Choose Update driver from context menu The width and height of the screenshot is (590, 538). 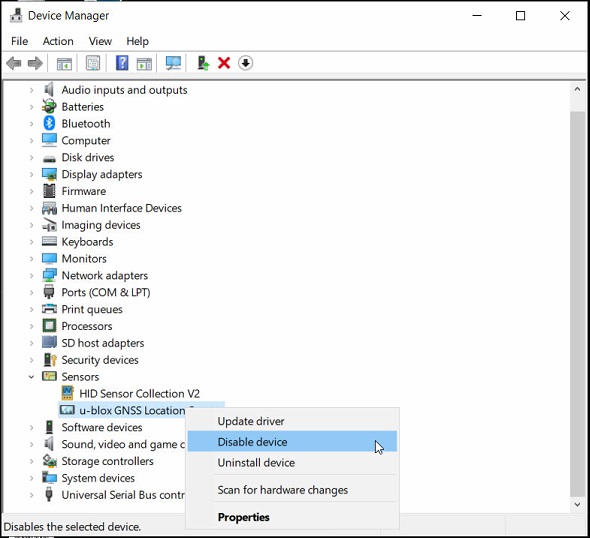pos(292,421)
